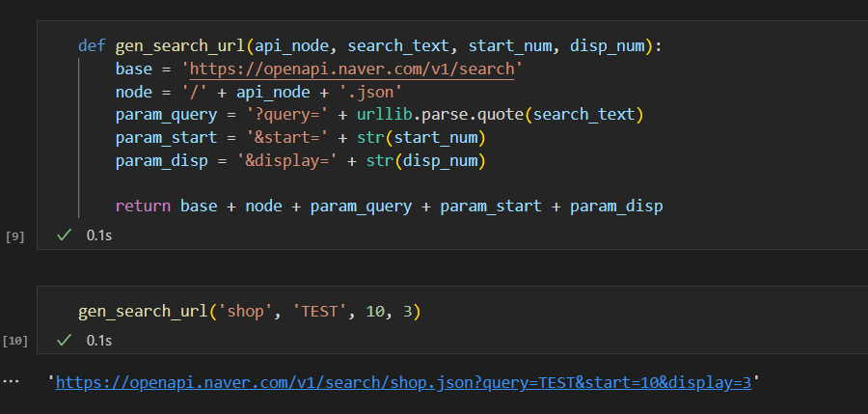Open the output ellipsis menu beside result
The width and height of the screenshot is (868, 414).
pos(11,382)
